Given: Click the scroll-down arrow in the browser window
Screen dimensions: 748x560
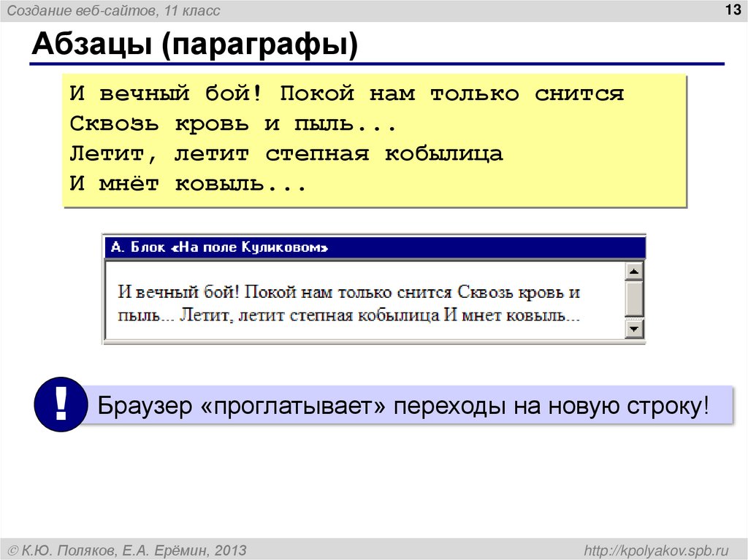Looking at the screenshot, I should click(633, 327).
